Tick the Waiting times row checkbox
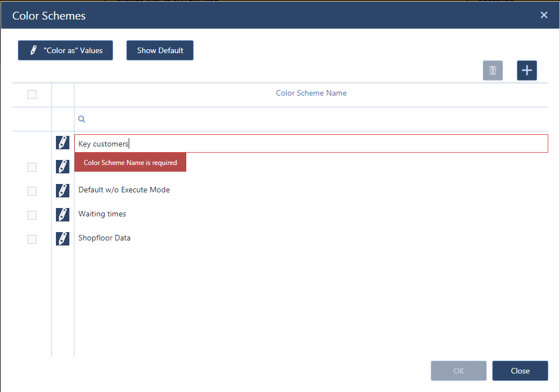This screenshot has height=392, width=560. (32, 215)
